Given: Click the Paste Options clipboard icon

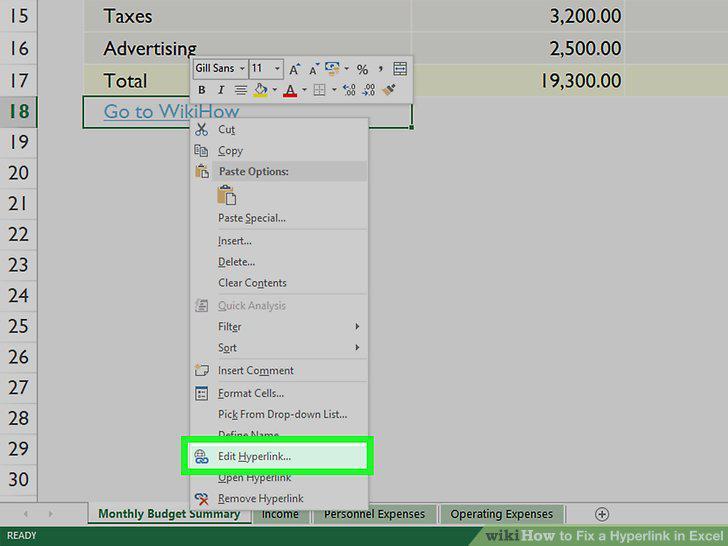Looking at the screenshot, I should (202, 171).
